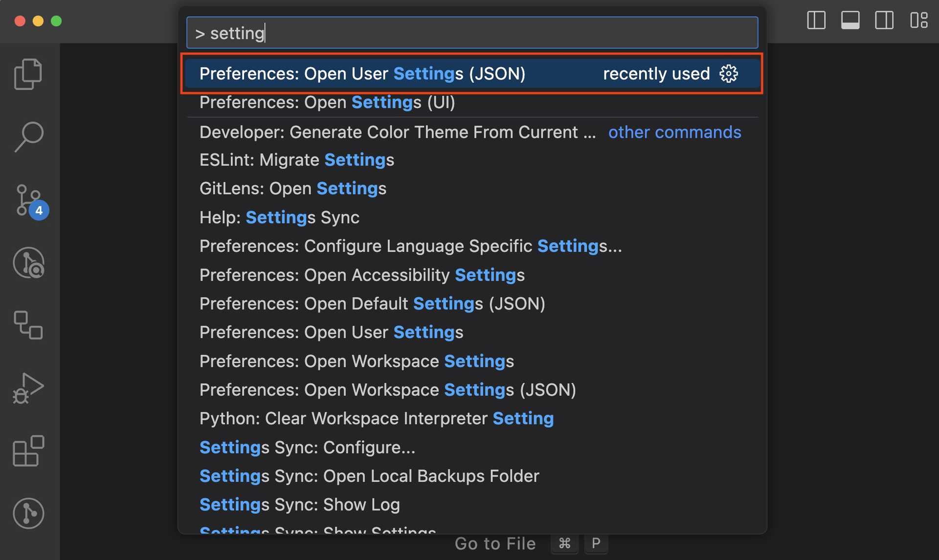Select the hierarchy view icon in the activity bar

coord(28,325)
